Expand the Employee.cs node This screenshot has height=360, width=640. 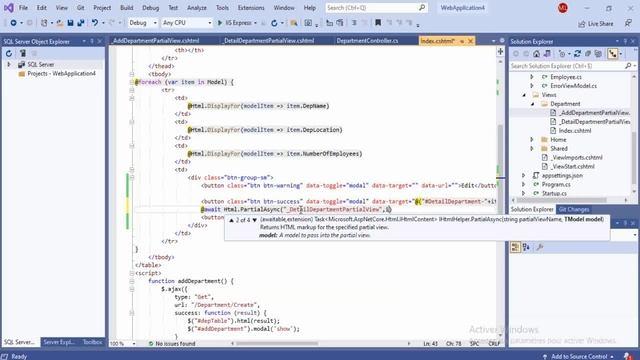tap(532, 77)
